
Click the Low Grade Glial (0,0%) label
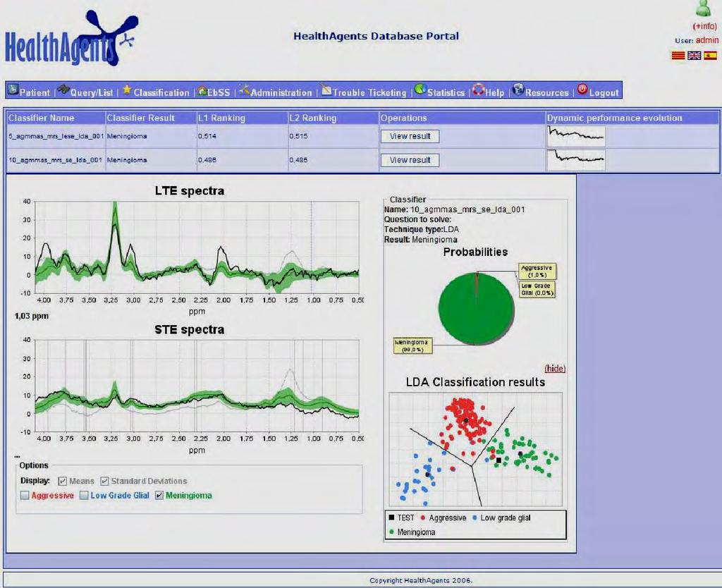click(537, 289)
